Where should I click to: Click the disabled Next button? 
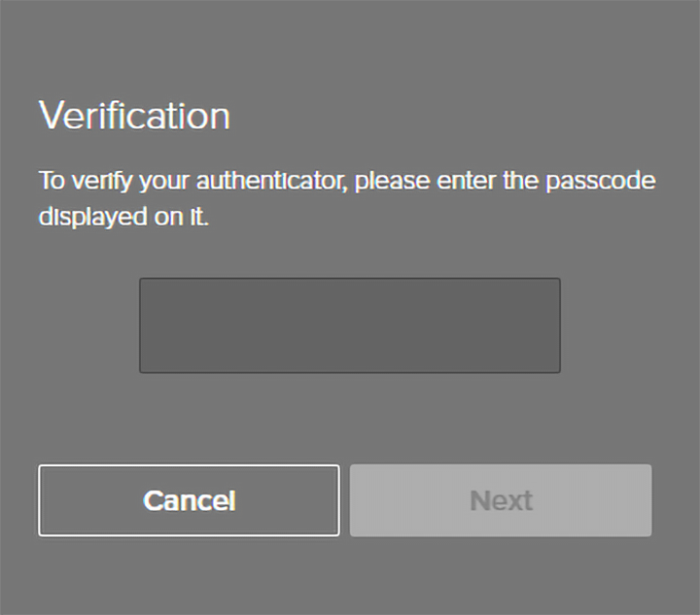pos(501,500)
